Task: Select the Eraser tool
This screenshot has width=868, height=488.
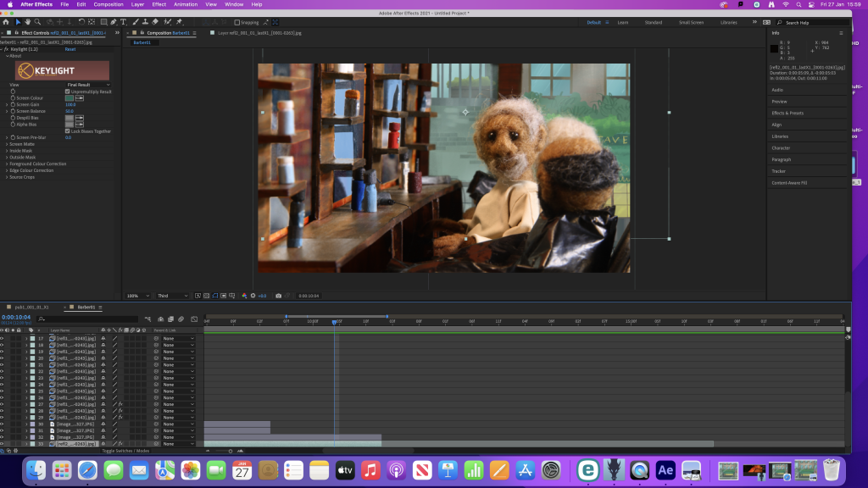Action: 155,22
